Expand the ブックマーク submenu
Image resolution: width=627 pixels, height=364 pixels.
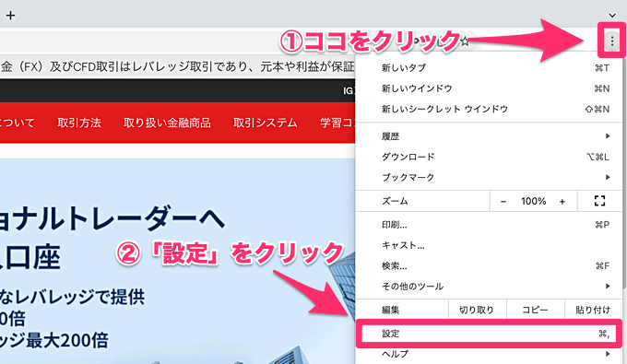click(489, 177)
